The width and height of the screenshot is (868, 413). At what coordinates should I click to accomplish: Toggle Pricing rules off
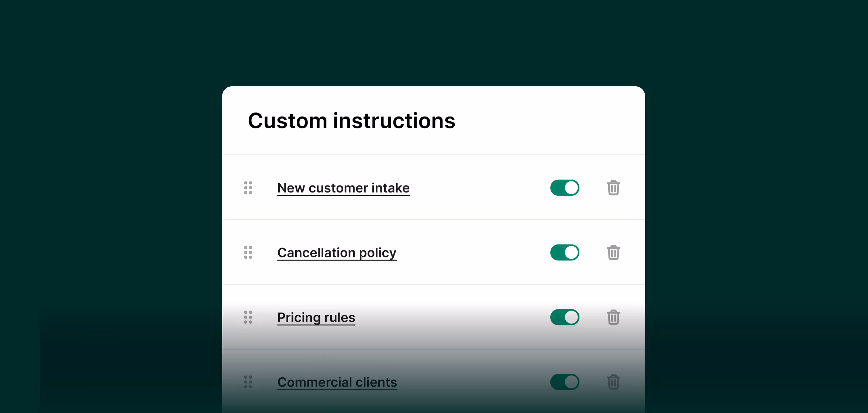(565, 317)
